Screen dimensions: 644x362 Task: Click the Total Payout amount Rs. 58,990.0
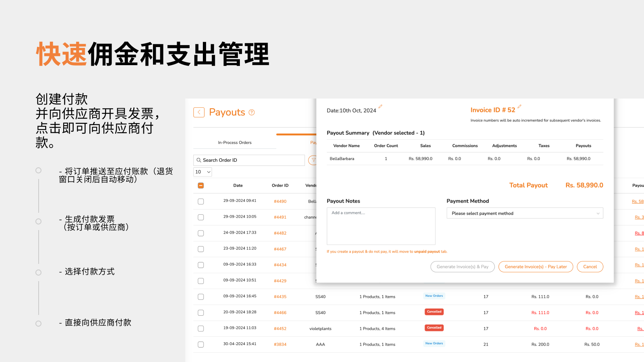click(x=584, y=185)
